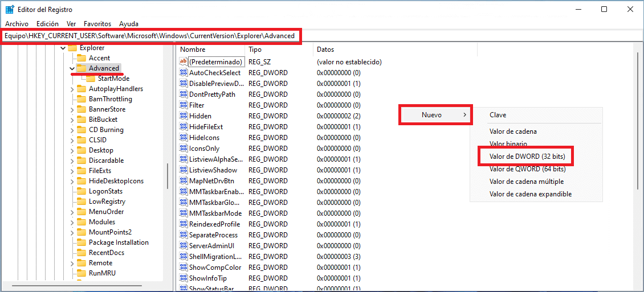This screenshot has width=644, height=292.
Task: Click the SeparateProcess DWORD icon
Action: [x=183, y=235]
